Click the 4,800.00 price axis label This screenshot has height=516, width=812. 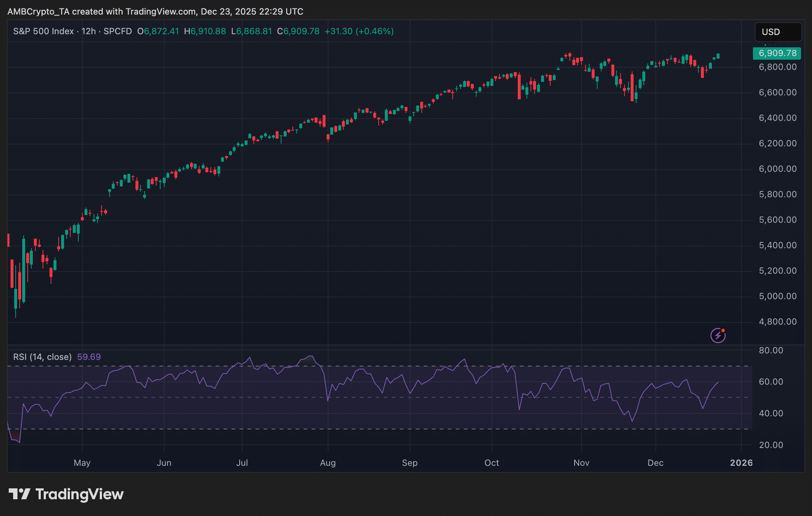(777, 322)
